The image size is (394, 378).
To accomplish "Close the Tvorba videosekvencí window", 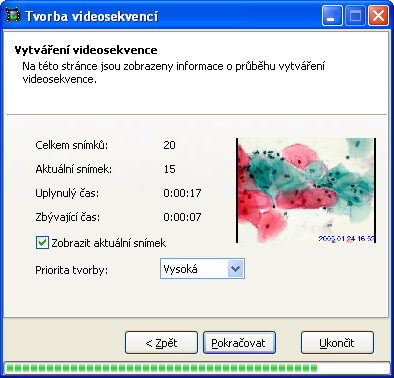I will click(378, 16).
